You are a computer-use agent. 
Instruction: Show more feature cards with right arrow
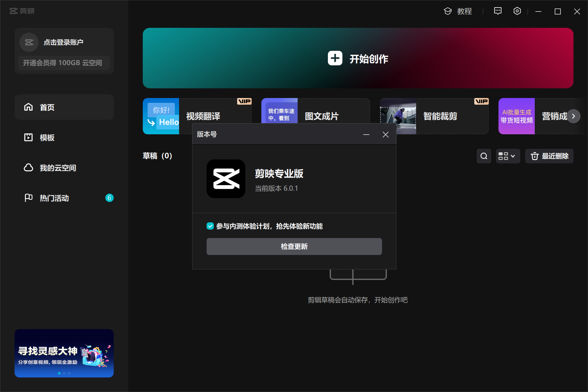(573, 116)
